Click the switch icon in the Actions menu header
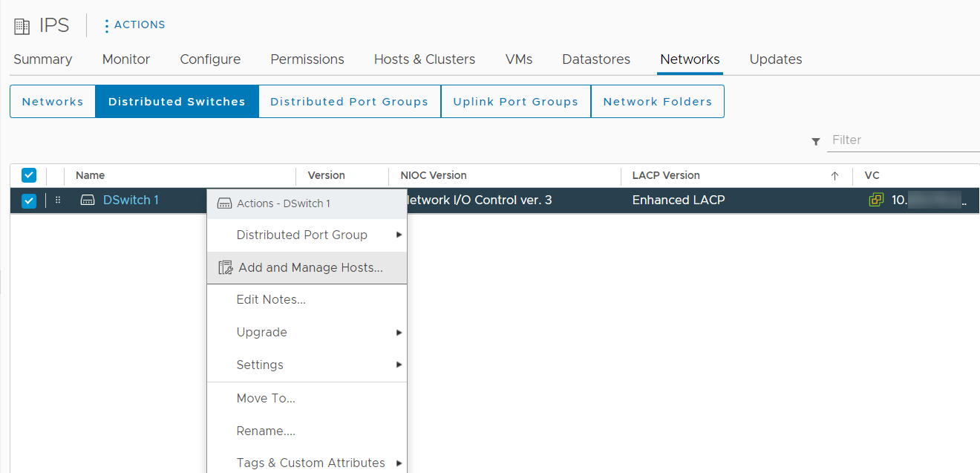The height and width of the screenshot is (473, 980). (x=224, y=203)
